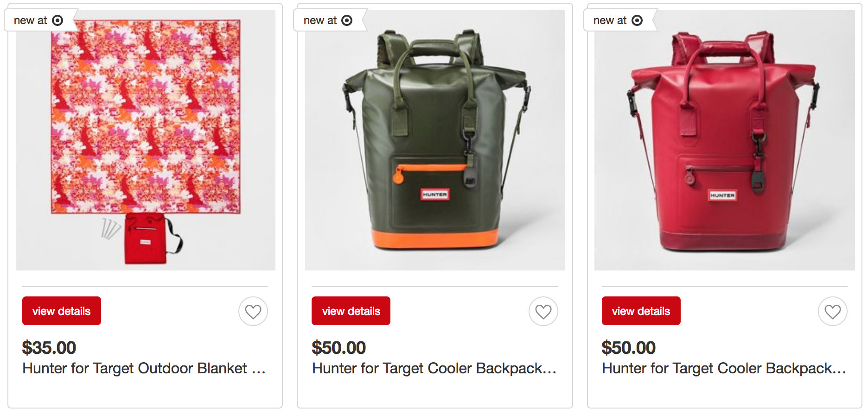Click Target bullseye logo on green backpack card

point(347,20)
